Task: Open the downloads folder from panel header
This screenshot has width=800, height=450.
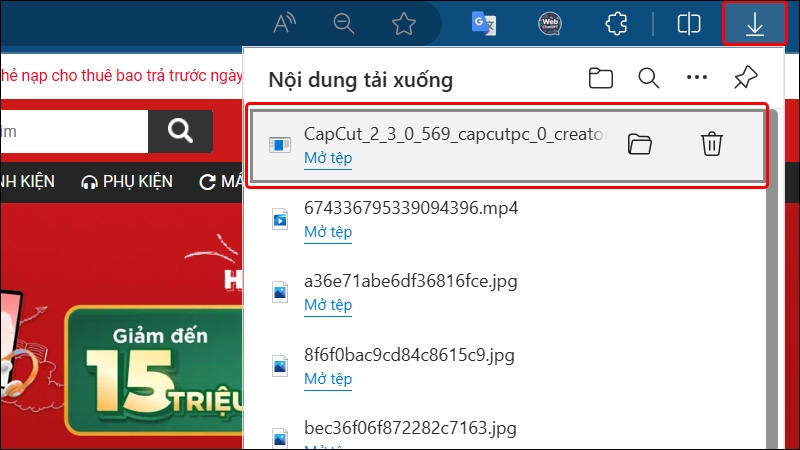Action: (601, 78)
